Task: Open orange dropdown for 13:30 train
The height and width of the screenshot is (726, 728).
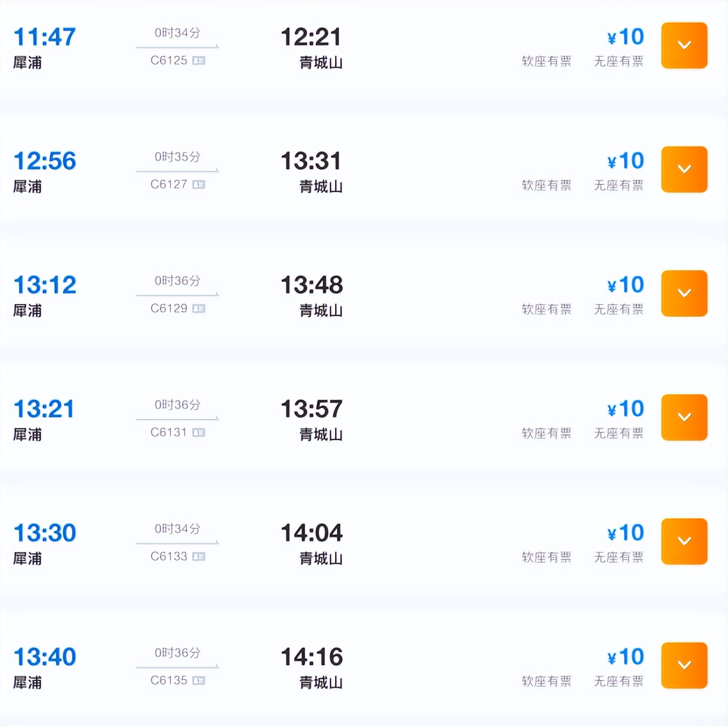Action: (x=684, y=541)
